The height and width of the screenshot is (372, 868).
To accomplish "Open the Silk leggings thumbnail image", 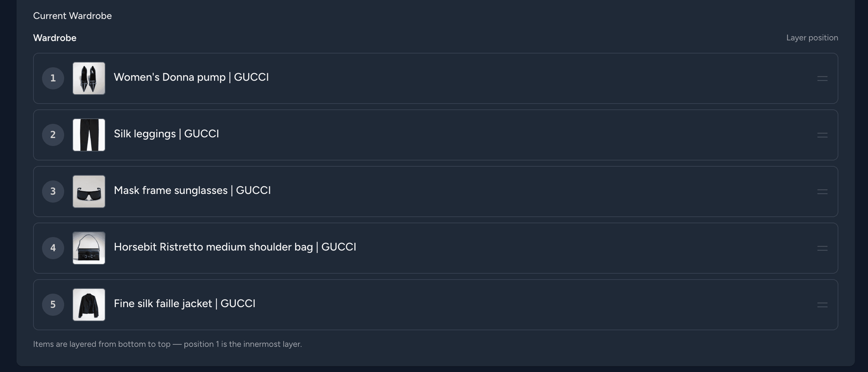I will (89, 135).
